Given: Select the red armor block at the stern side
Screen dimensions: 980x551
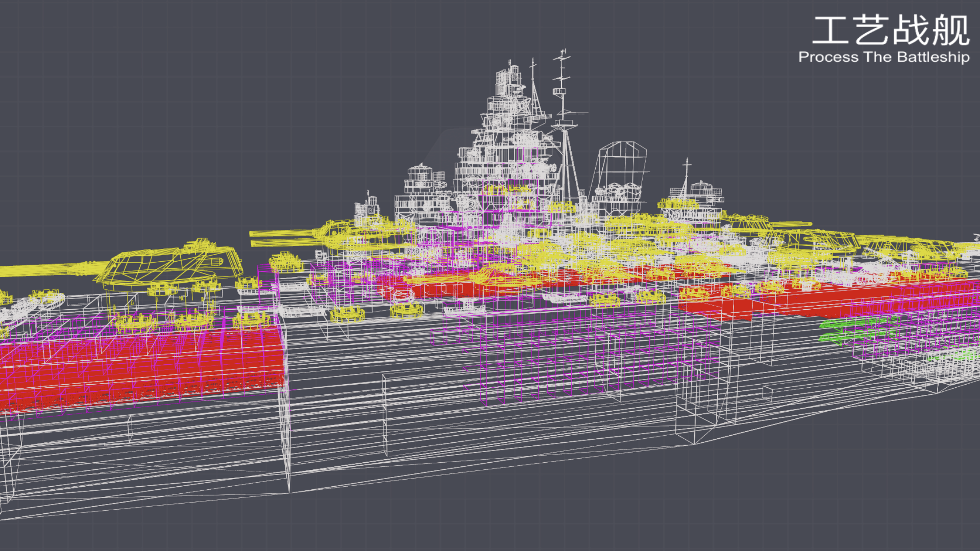Looking at the screenshot, I should [826, 297].
